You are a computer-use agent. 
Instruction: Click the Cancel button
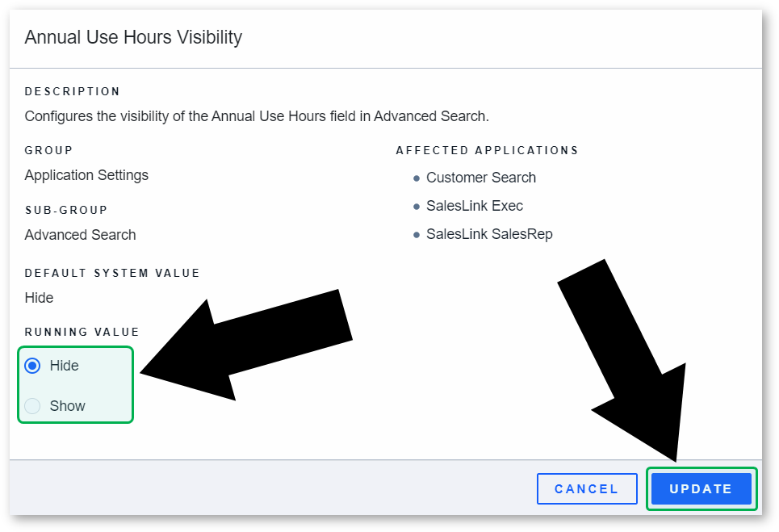(x=587, y=488)
